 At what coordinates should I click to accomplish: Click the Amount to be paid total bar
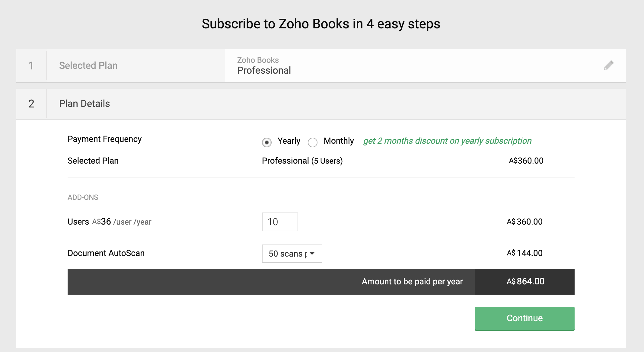point(412,281)
